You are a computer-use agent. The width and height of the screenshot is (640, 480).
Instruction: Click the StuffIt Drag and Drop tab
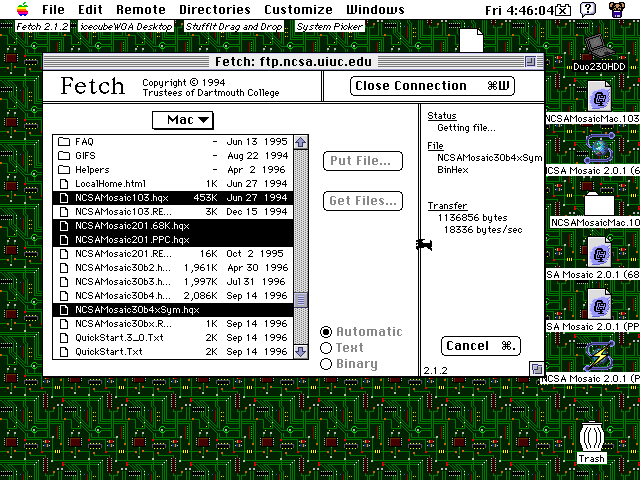point(234,27)
